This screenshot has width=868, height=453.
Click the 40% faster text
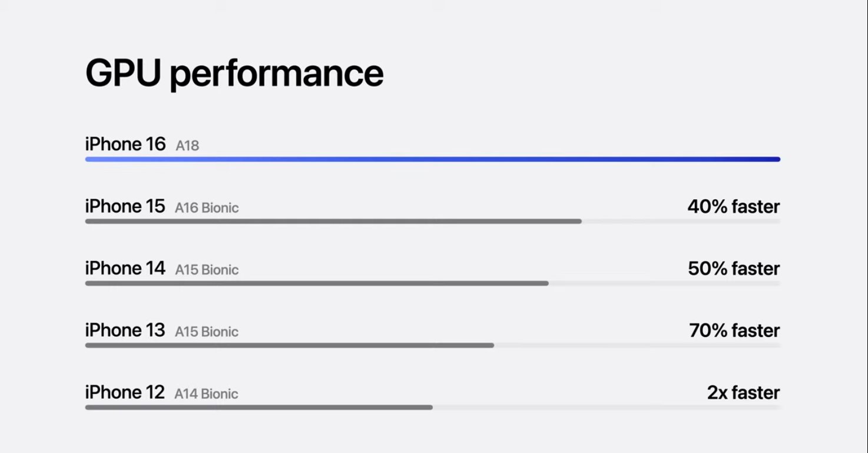tap(733, 207)
